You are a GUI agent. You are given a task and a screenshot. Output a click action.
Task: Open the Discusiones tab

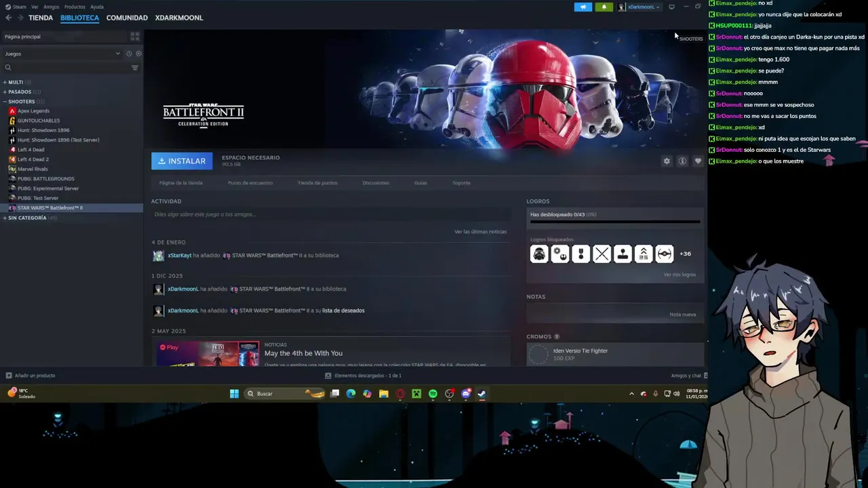(x=376, y=183)
